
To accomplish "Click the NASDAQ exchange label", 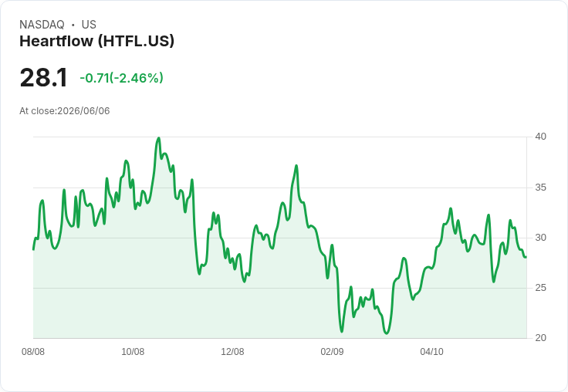I will 42,25.
